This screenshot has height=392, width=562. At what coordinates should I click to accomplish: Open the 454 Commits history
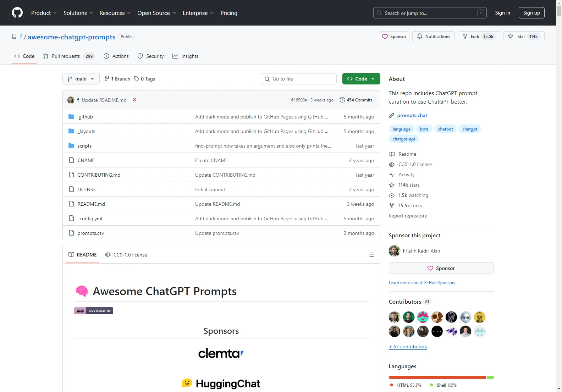coord(356,100)
